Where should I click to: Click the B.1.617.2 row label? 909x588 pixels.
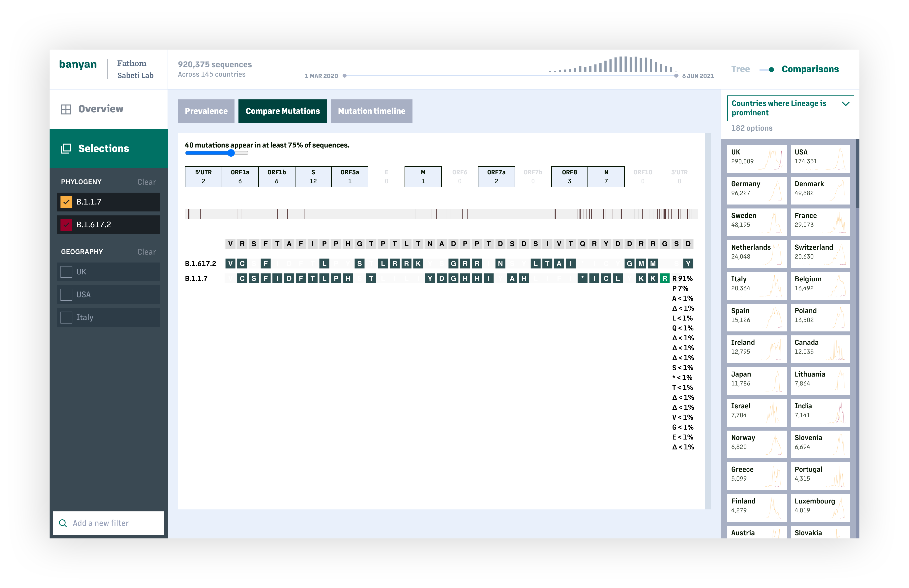coord(201,264)
